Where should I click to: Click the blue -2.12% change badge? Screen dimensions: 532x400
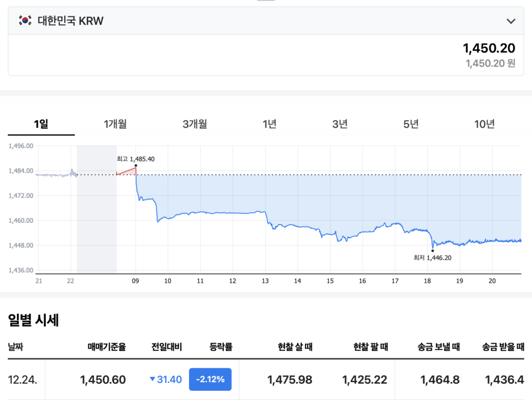click(x=210, y=379)
